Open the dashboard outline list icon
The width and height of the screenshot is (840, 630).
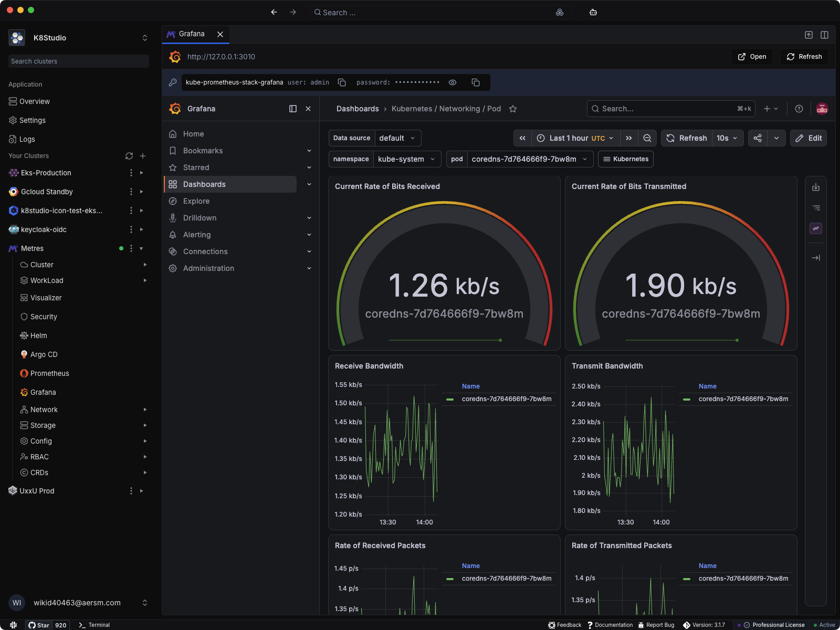816,208
